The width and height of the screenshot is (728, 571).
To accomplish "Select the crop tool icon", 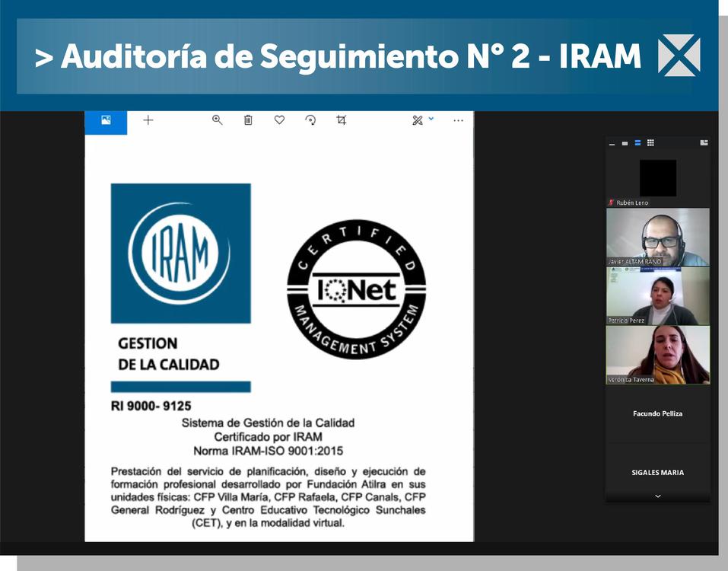I will [342, 120].
